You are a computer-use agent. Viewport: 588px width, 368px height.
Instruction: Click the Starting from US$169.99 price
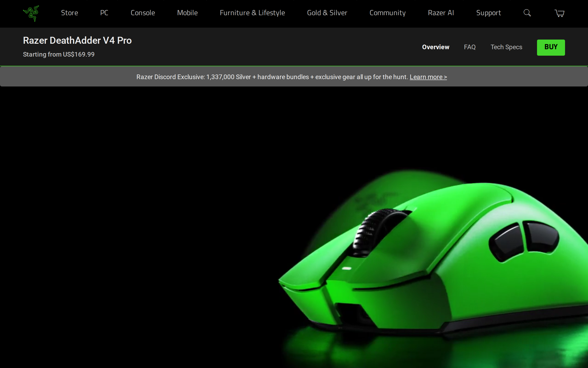point(59,54)
